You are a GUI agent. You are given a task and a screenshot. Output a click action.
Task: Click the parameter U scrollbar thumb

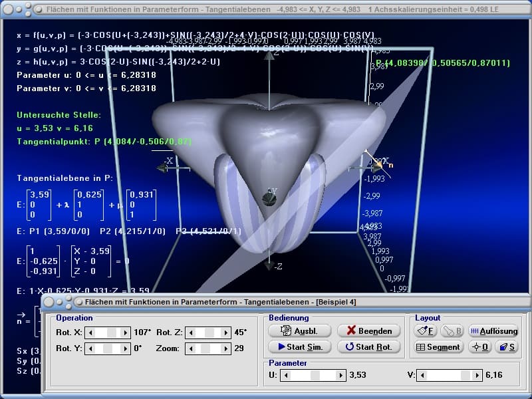click(315, 375)
